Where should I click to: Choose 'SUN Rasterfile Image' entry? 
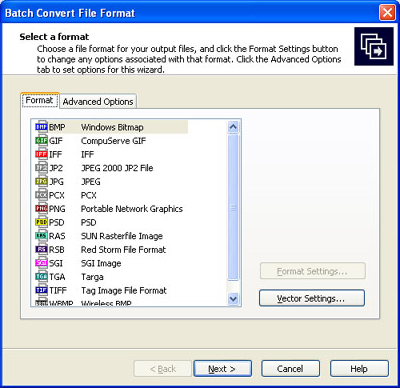point(122,236)
